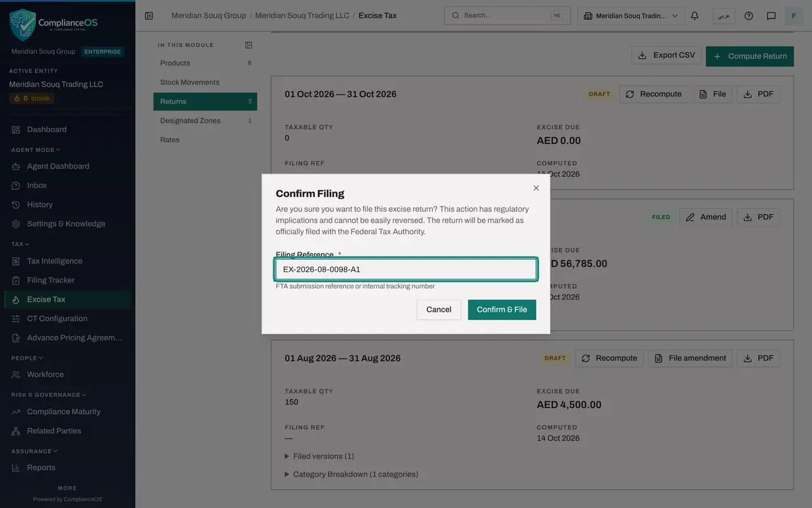Open Stock Movements module tab
The image size is (812, 508).
[205, 82]
